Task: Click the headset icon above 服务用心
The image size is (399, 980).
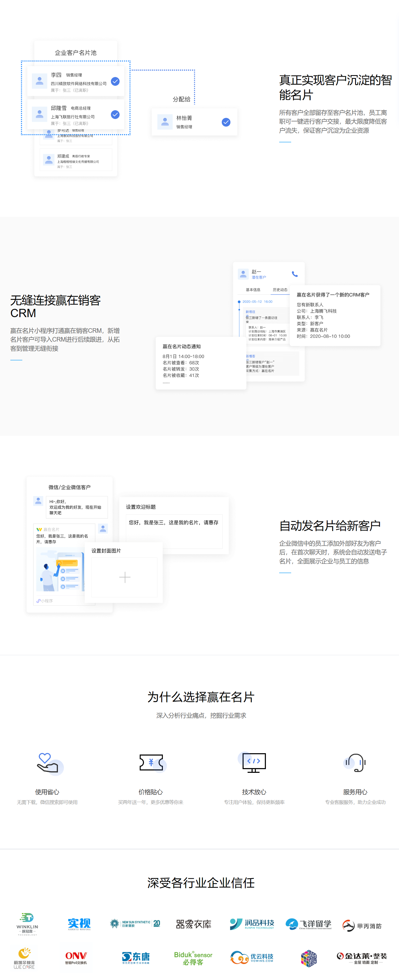Action: pos(355,762)
